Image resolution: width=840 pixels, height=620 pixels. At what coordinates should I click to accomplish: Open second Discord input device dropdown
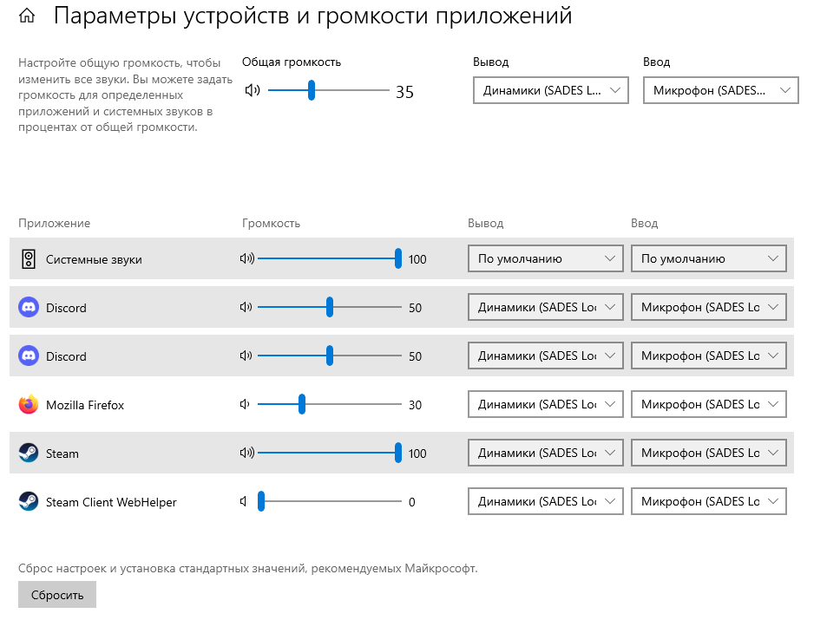coord(709,356)
